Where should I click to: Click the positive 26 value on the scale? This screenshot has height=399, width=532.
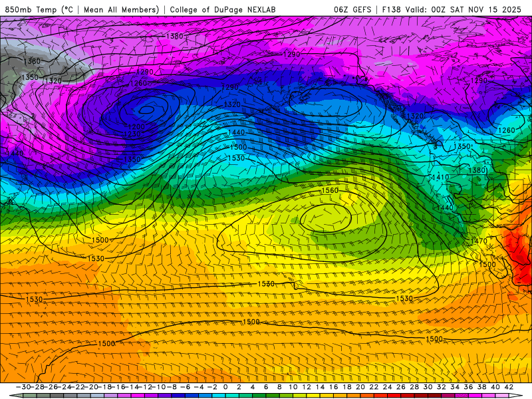[x=401, y=387]
